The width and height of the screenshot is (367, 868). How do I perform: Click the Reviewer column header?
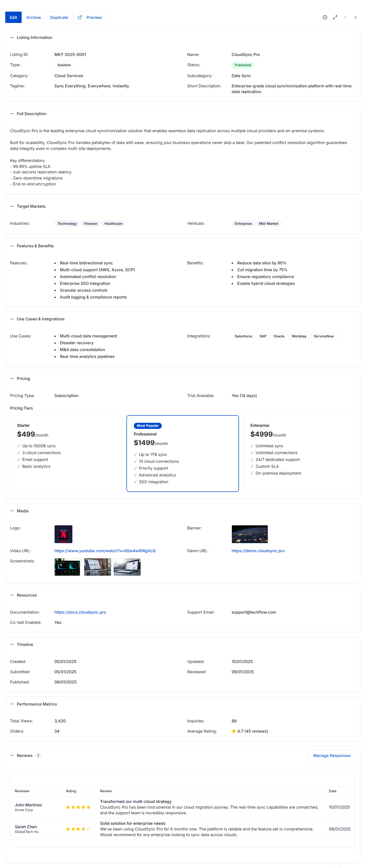point(22,791)
